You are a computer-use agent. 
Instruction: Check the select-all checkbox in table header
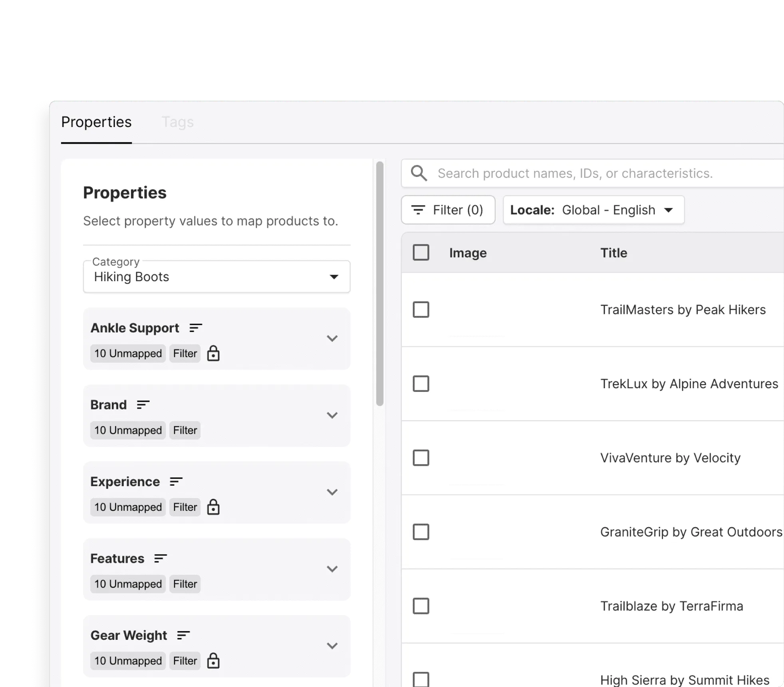tap(421, 252)
